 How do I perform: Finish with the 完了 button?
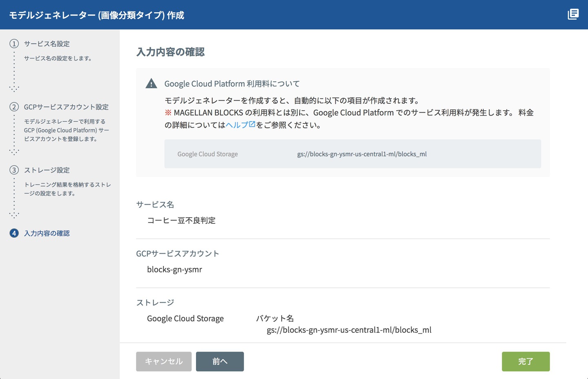(x=526, y=361)
